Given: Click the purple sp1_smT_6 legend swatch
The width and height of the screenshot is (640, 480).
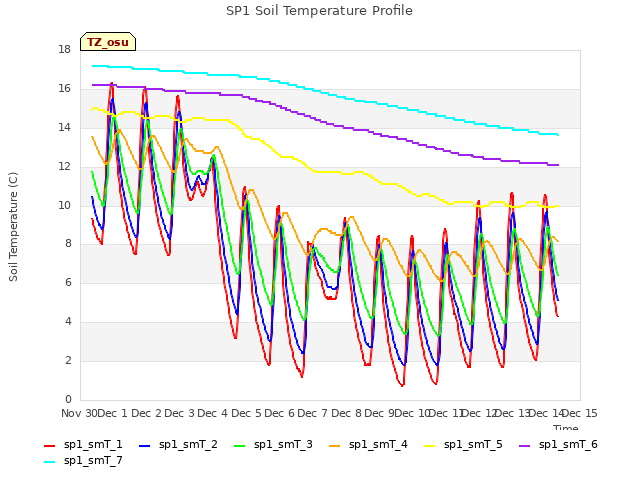Looking at the screenshot, I should (525, 446).
